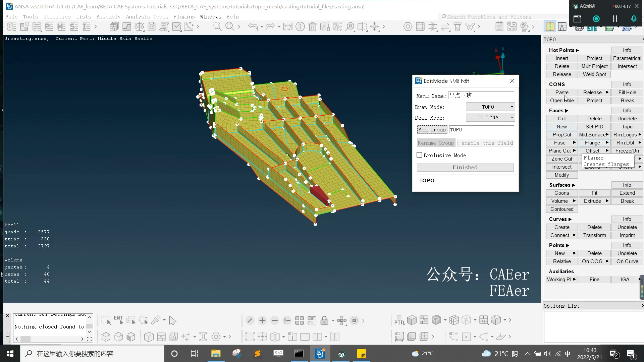Toggle the plus add-to-visible round button
Image resolution: width=644 pixels, height=362 pixels.
pyautogui.click(x=262, y=320)
